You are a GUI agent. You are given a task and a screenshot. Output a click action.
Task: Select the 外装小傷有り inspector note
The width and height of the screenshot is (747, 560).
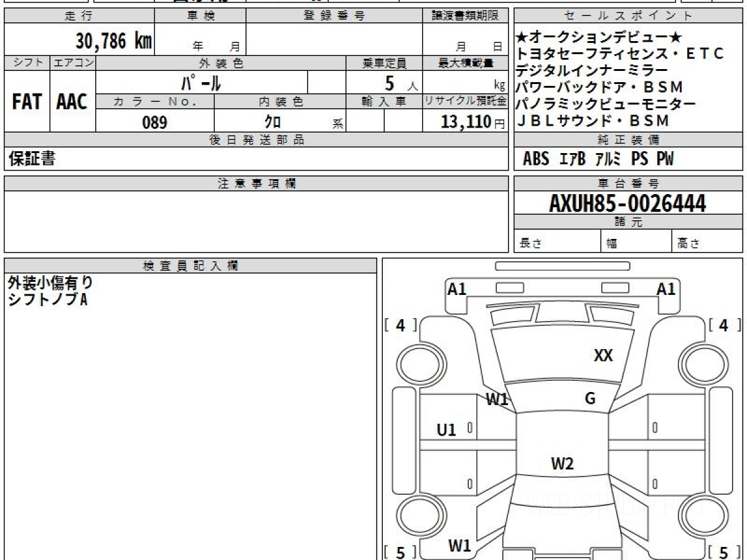(50, 283)
